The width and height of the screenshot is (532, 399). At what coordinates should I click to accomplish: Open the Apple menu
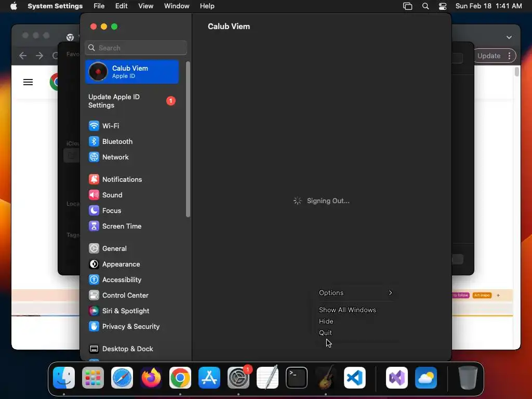(x=14, y=6)
